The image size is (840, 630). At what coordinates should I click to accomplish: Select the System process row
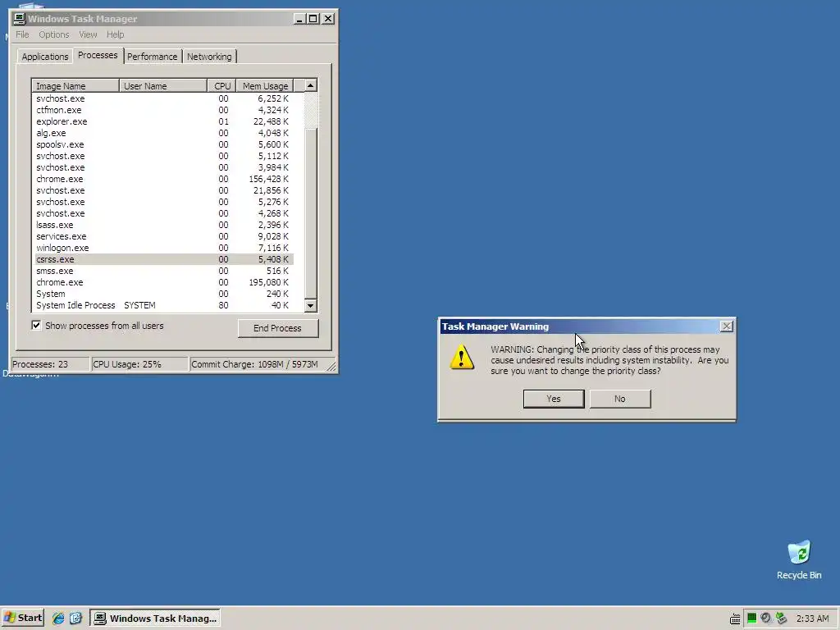point(163,294)
